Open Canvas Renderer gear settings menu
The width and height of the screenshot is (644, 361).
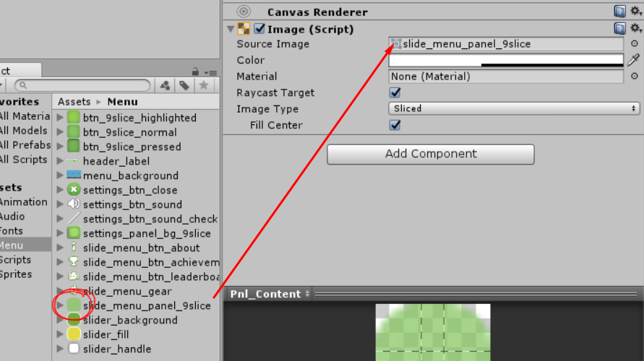click(x=636, y=12)
